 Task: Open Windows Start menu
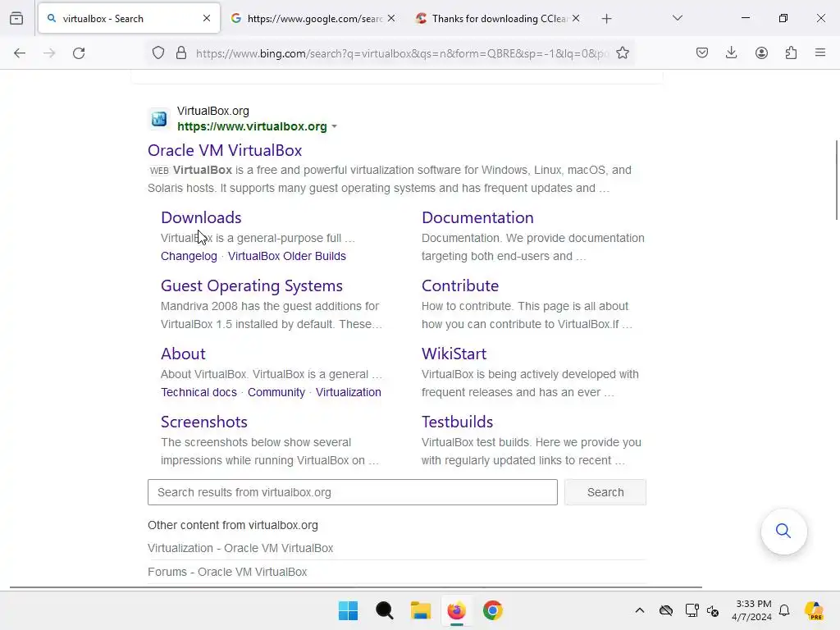(x=348, y=610)
